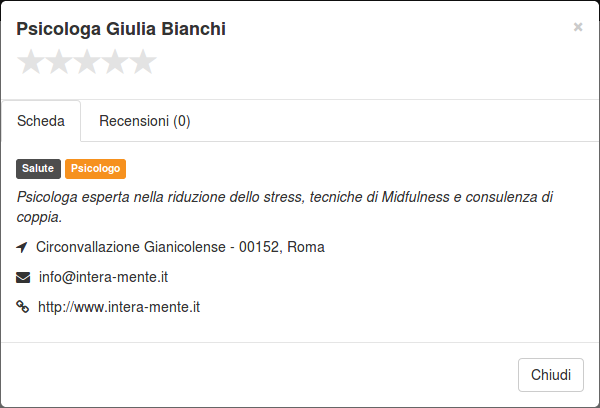Image resolution: width=600 pixels, height=408 pixels.
Task: Click the location arrow icon by address
Action: [22, 247]
